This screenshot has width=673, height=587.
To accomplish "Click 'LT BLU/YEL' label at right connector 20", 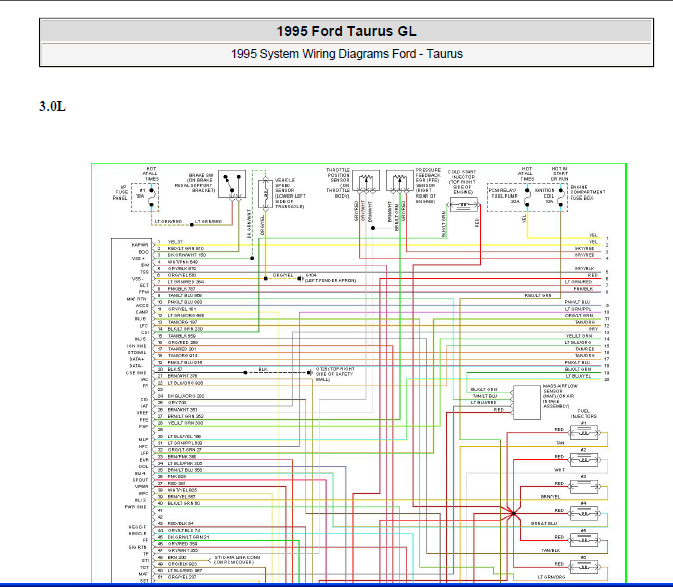I will [578, 376].
